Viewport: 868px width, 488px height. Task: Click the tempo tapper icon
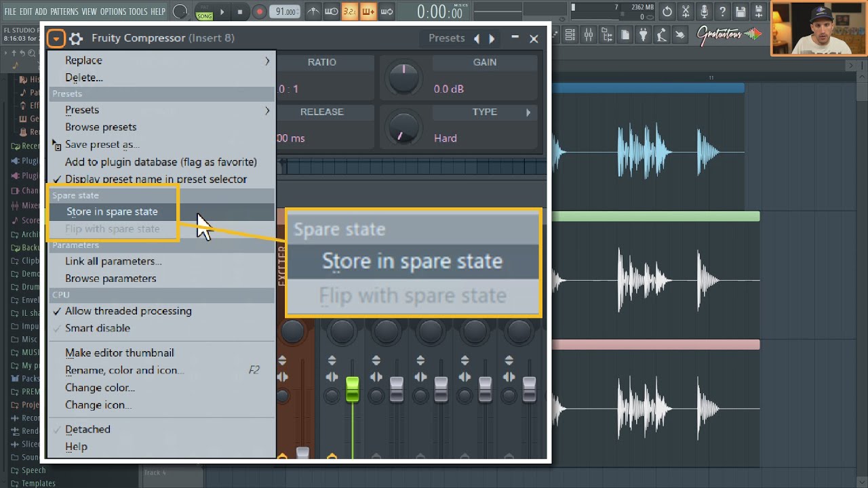point(662,35)
